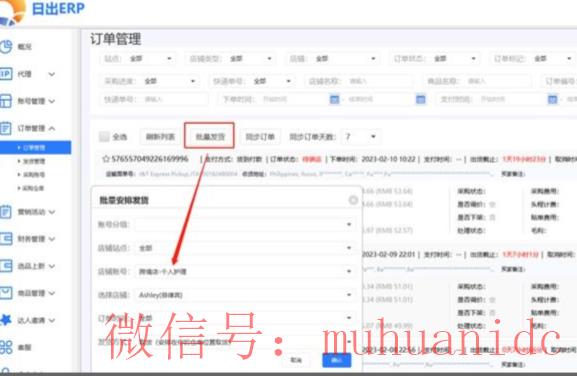The image size is (577, 376).
Task: Click the 账号管理 sidebar icon
Action: [6, 101]
